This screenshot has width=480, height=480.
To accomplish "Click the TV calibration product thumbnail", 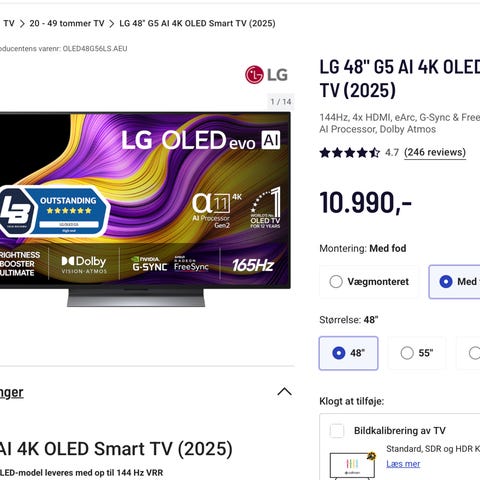I will 353,465.
